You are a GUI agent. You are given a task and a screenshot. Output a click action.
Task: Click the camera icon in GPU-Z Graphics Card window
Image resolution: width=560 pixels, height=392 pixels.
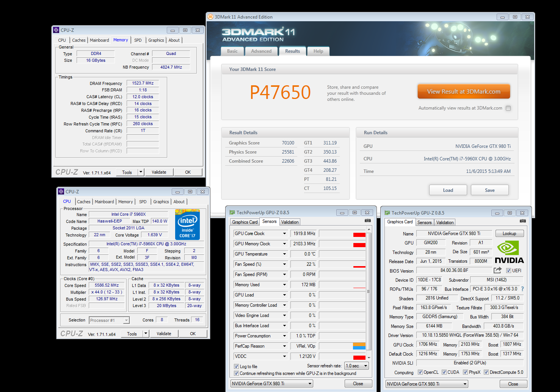[x=523, y=221]
